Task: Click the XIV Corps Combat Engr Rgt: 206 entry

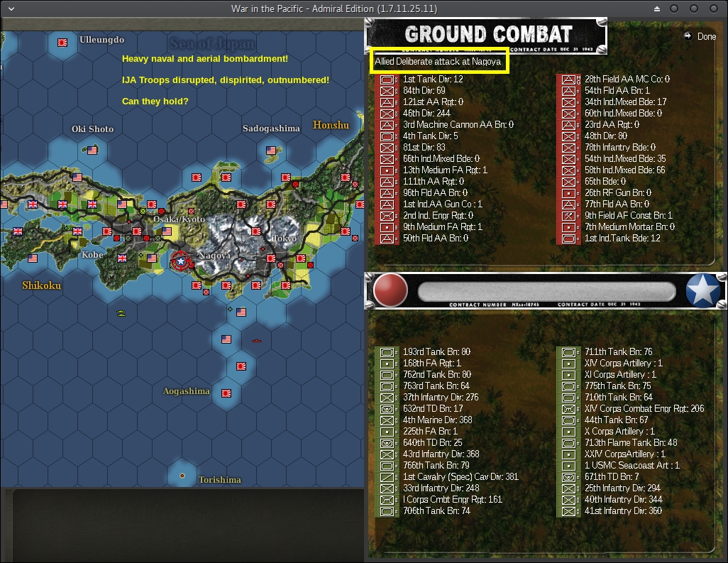Action: (644, 409)
